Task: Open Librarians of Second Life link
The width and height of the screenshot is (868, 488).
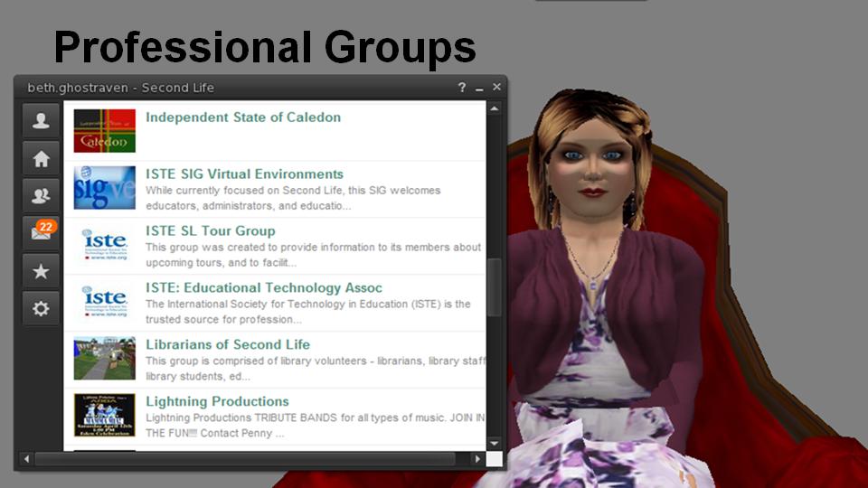Action: click(x=228, y=344)
